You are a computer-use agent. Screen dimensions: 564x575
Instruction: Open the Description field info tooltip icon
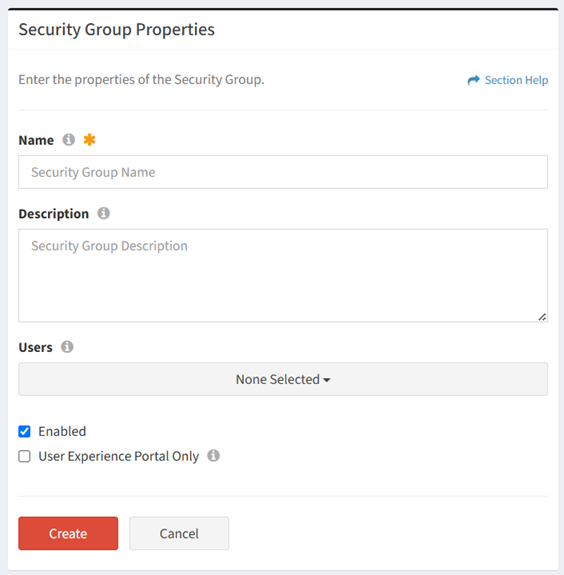[x=103, y=213]
